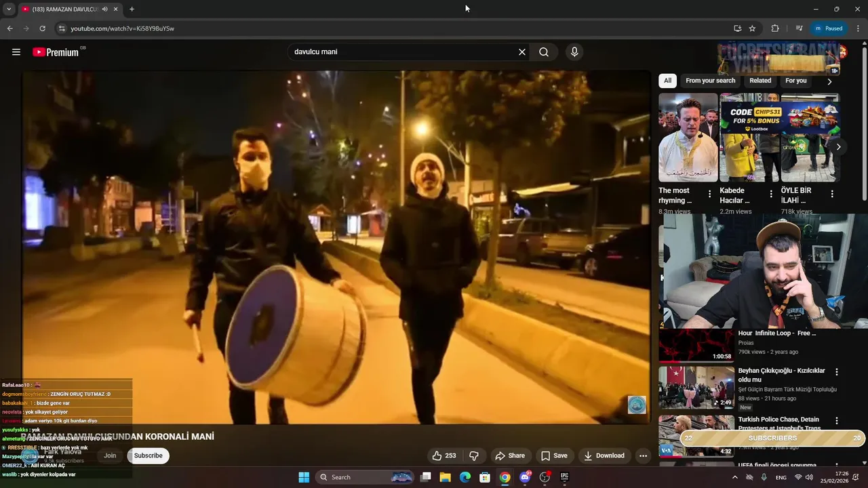Image resolution: width=868 pixels, height=488 pixels.
Task: Clear the search text with X icon
Action: click(522, 52)
